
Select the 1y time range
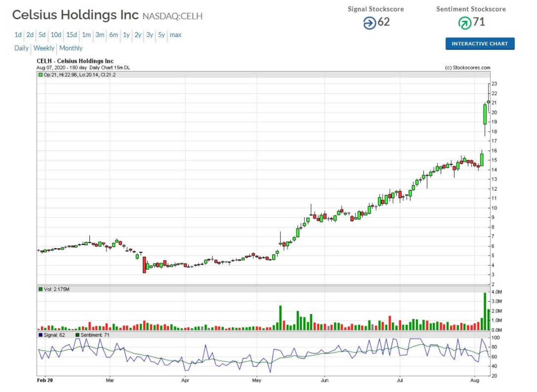[126, 35]
